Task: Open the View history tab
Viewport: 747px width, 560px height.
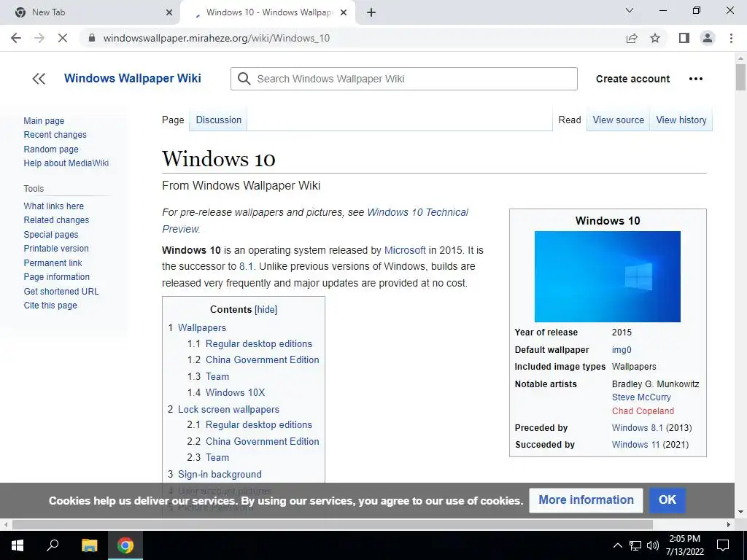Action: click(x=681, y=120)
